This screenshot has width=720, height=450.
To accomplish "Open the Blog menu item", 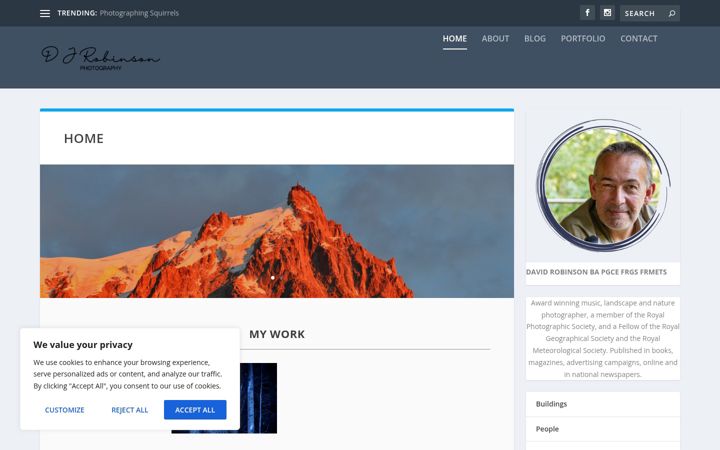I will [x=535, y=39].
